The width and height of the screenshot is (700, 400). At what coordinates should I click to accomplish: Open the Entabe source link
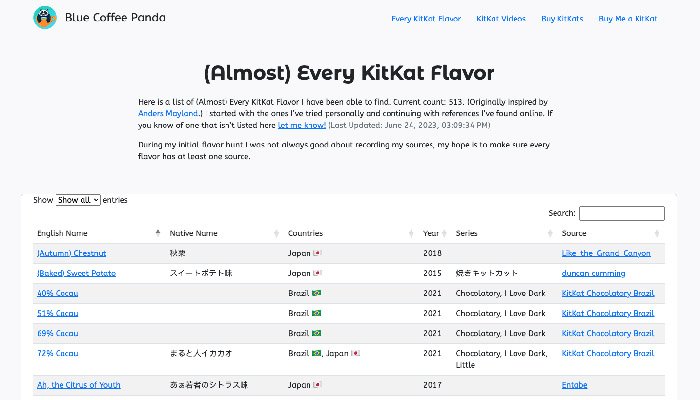coord(574,385)
